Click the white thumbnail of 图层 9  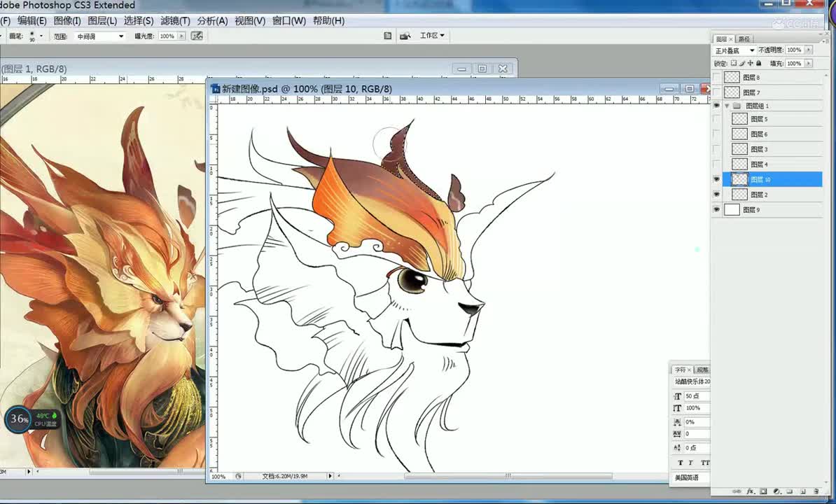(x=732, y=209)
